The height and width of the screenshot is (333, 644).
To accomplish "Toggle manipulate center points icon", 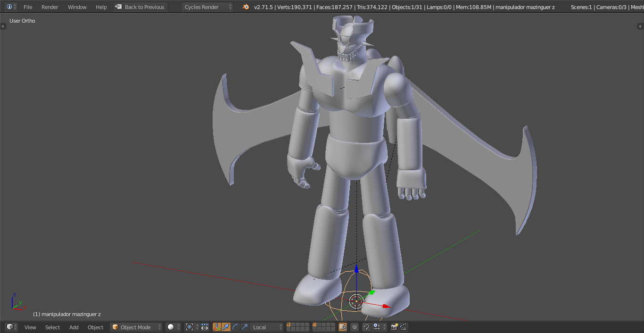I will point(205,327).
